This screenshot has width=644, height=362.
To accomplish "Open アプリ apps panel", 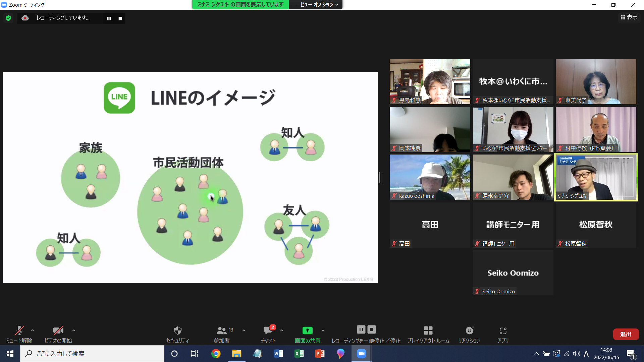I will pos(503,334).
